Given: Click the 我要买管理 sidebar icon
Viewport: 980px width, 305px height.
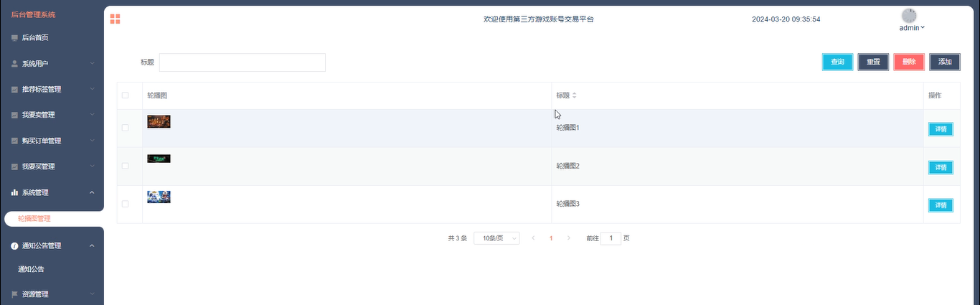Looking at the screenshot, I should (14, 166).
